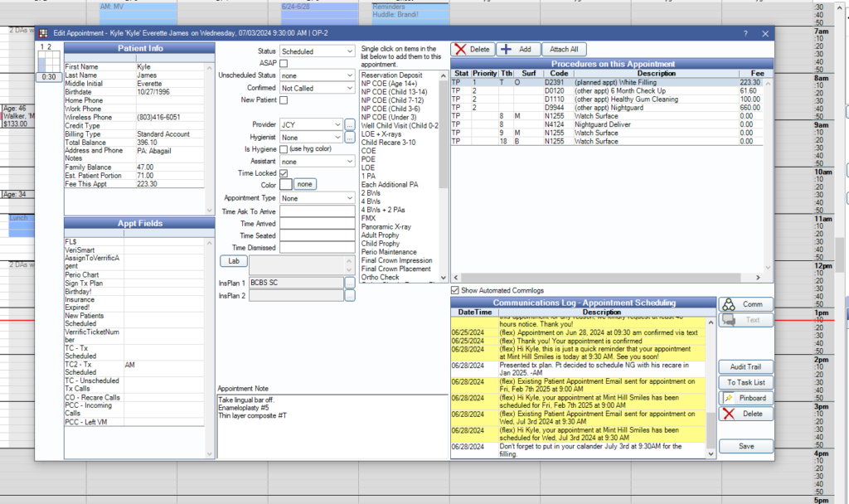Click the Text message button

point(745,320)
